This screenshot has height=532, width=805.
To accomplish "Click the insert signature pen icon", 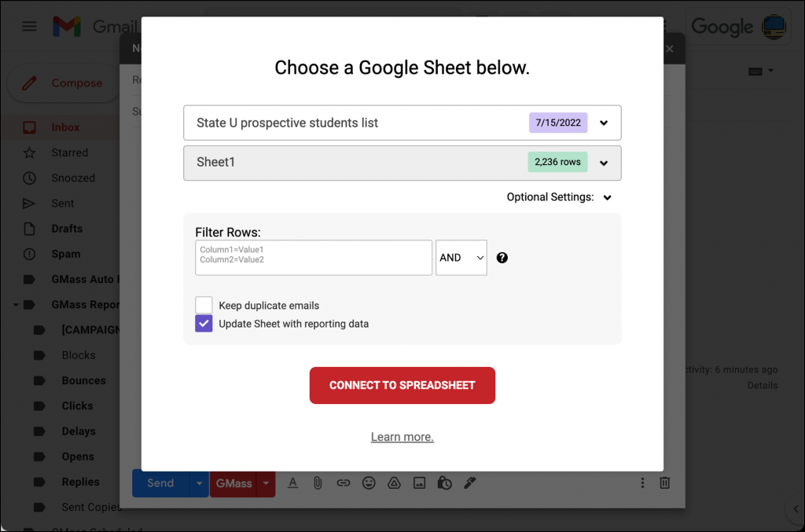I will pyautogui.click(x=469, y=482).
